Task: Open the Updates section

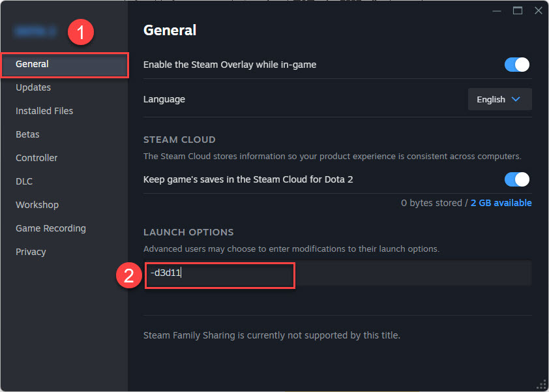Action: tap(33, 87)
